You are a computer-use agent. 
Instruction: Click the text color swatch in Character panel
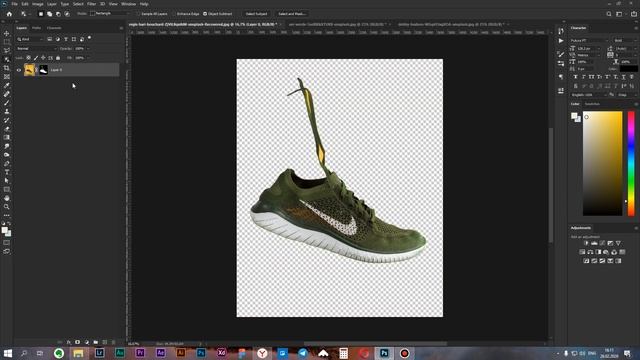coord(629,69)
